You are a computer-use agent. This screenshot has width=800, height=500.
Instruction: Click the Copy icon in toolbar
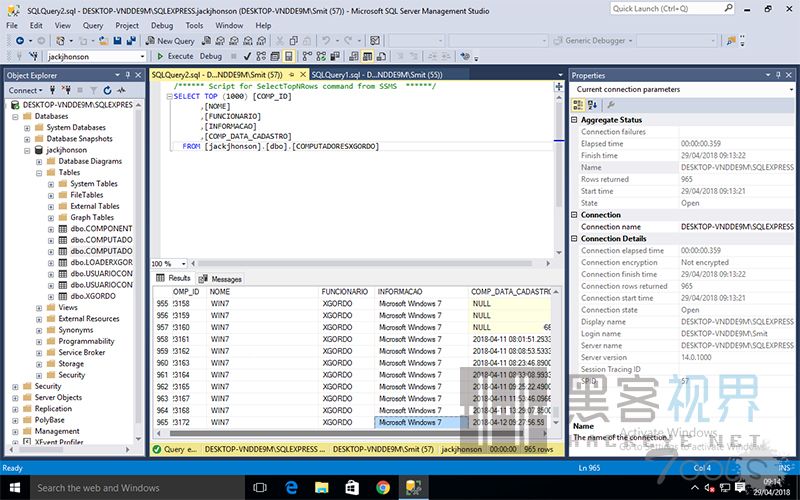tap(294, 40)
